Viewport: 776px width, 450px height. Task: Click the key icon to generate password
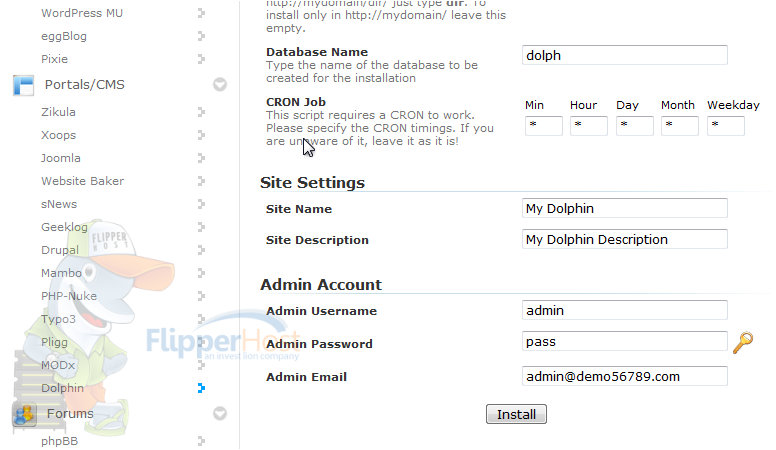[743, 343]
